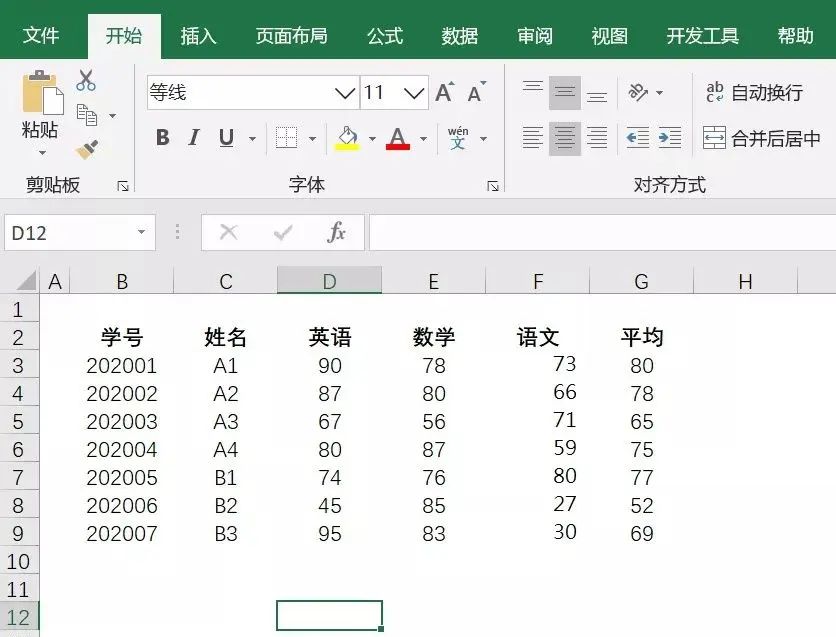Viewport: 836px width, 637px height.
Task: Select cell C5 containing A3
Action: [x=225, y=421]
